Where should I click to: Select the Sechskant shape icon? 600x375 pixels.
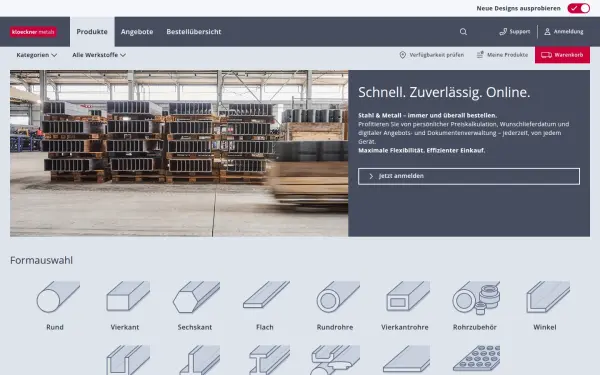[196, 297]
